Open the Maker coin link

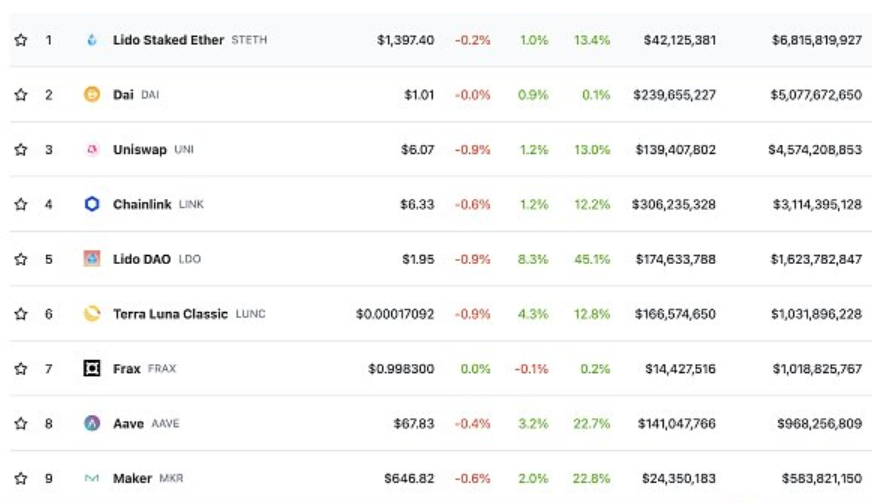[x=132, y=479]
